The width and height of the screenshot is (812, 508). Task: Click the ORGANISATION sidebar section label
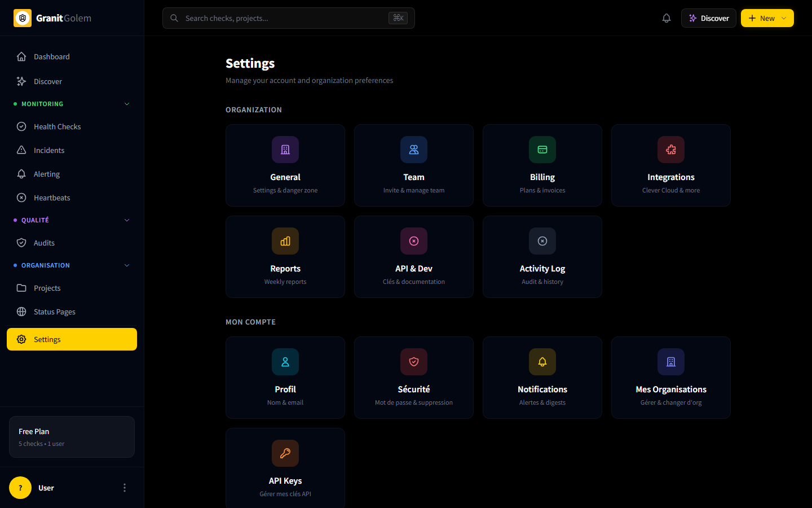[x=46, y=265]
